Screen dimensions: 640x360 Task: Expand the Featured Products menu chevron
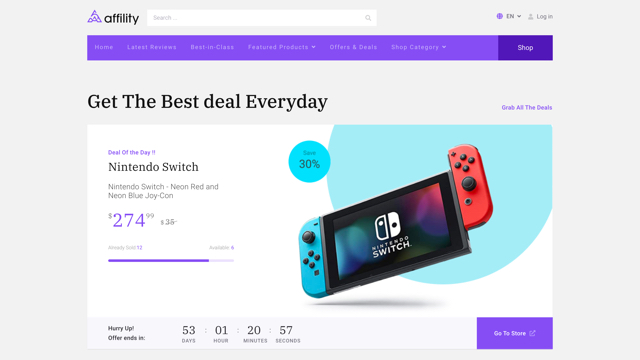313,47
